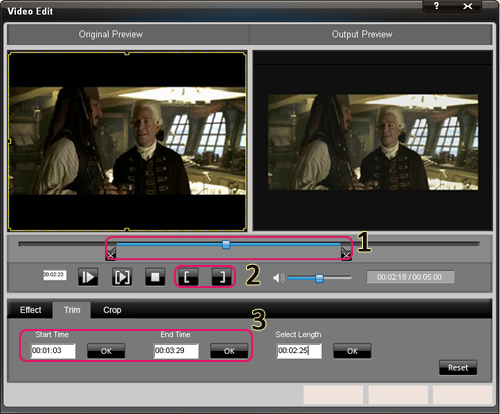Close the Video Edit window
Image resolution: width=500 pixels, height=414 pixels.
(468, 6)
